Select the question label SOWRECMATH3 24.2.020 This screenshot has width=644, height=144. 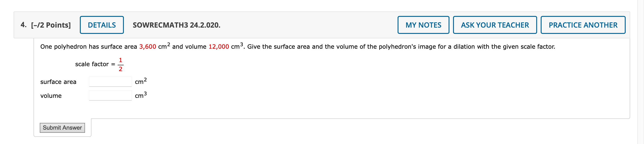point(176,25)
